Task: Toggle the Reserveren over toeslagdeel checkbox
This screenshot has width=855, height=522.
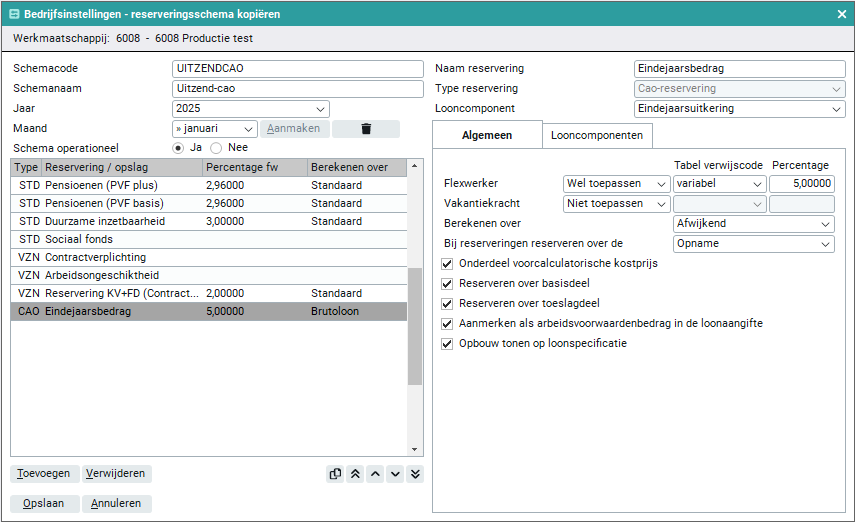Action: [447, 303]
